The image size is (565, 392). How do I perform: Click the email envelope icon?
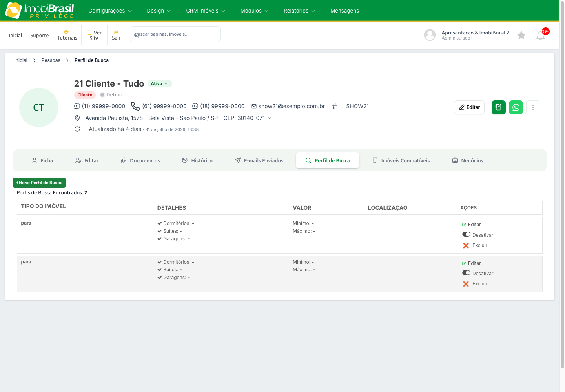coord(254,106)
